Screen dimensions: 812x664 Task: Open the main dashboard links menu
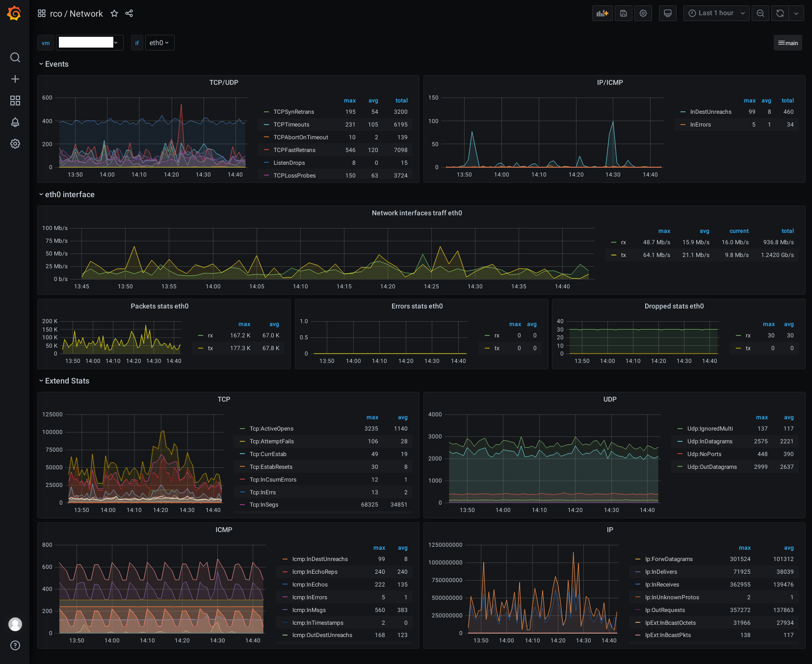tap(788, 43)
